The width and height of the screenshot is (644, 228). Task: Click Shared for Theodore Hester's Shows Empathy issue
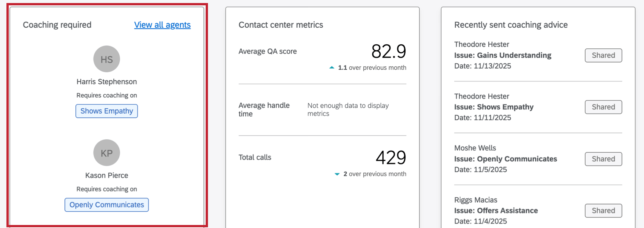click(603, 107)
